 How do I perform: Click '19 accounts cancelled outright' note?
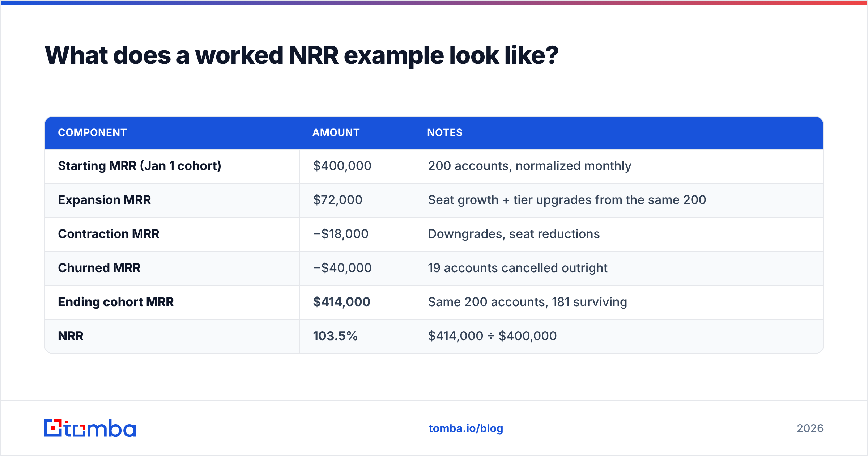518,268
